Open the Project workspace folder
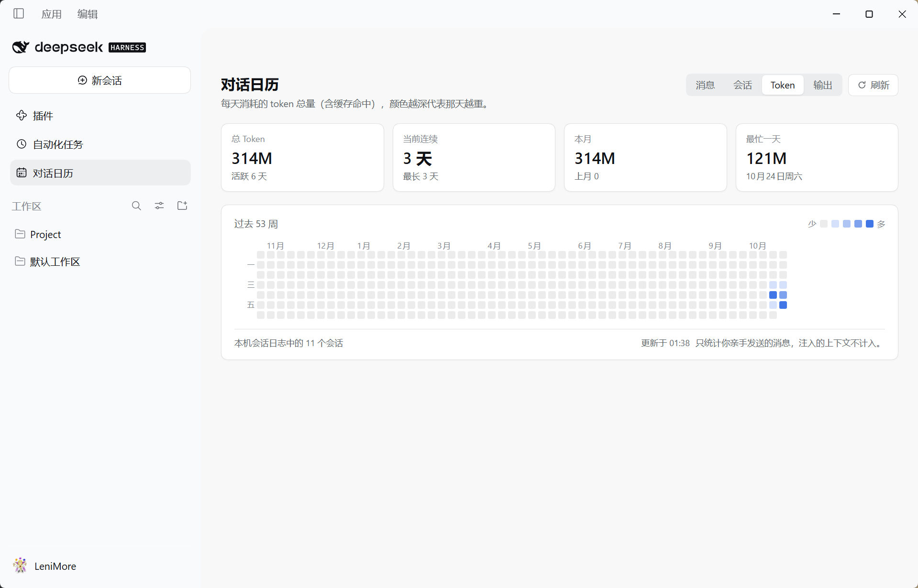 coord(100,234)
